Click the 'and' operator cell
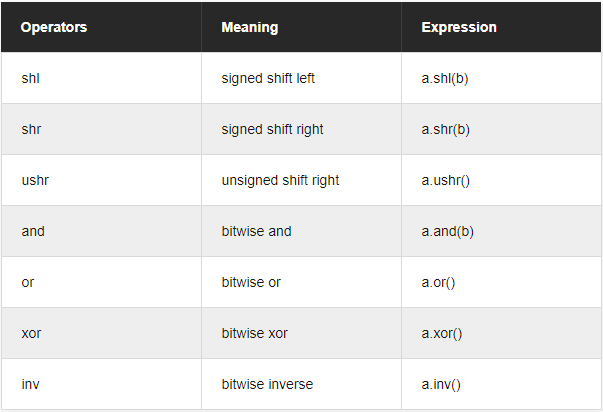Image resolution: width=603 pixels, height=412 pixels. tap(33, 231)
